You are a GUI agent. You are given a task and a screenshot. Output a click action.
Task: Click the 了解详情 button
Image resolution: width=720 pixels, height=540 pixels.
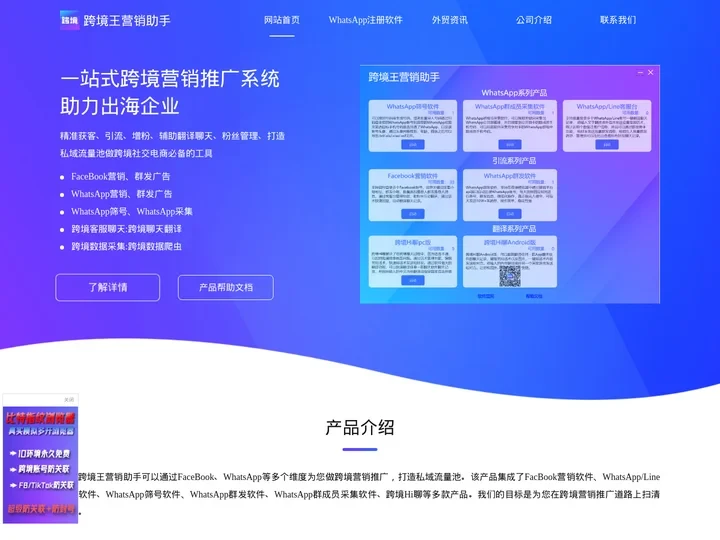click(107, 287)
